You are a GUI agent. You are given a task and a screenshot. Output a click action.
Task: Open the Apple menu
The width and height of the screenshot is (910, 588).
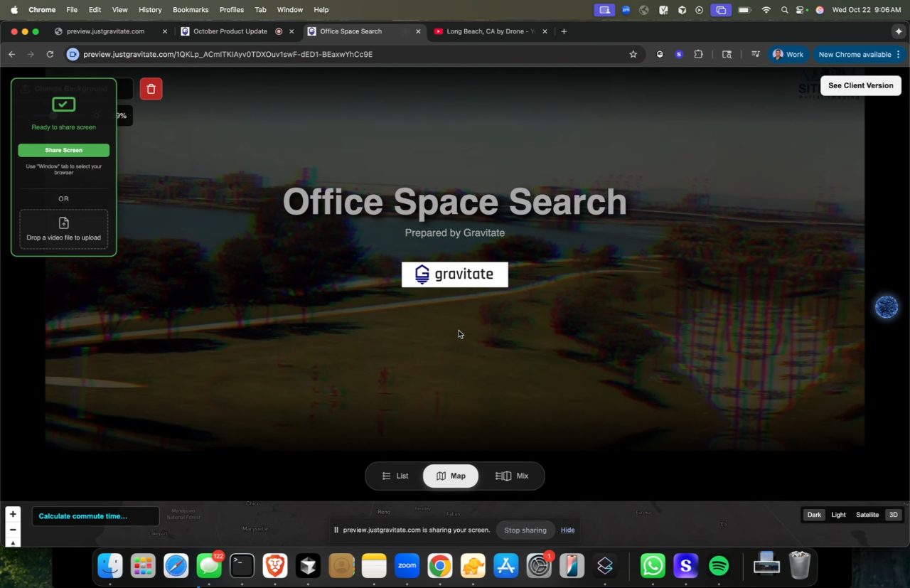pyautogui.click(x=14, y=10)
